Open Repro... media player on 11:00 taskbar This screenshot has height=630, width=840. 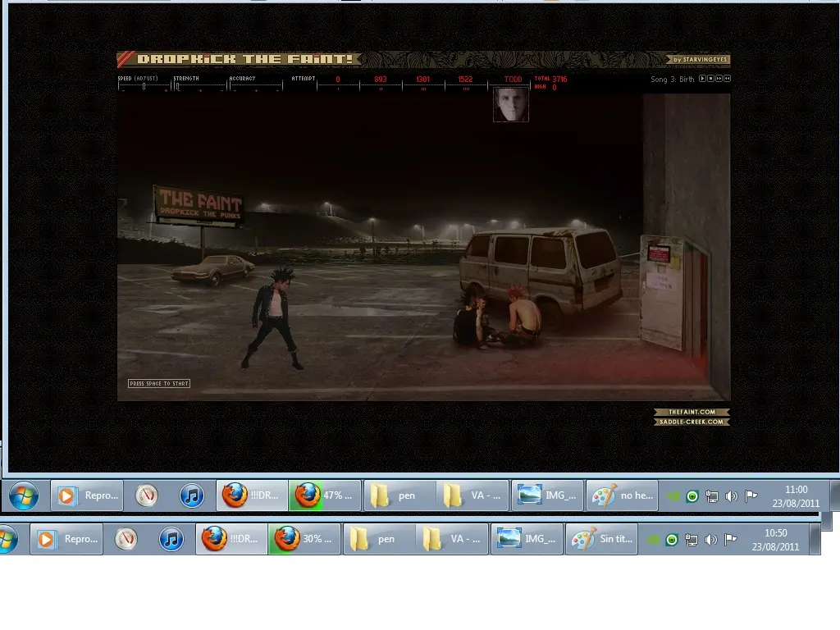pyautogui.click(x=87, y=495)
